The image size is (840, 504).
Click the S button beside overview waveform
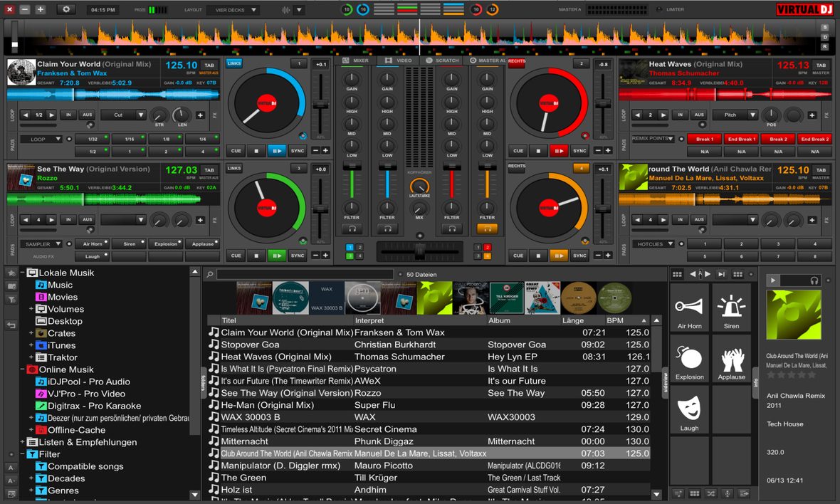click(x=825, y=28)
